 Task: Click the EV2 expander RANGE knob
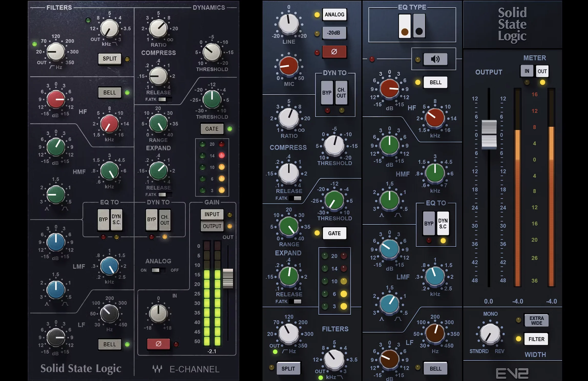[x=289, y=227]
